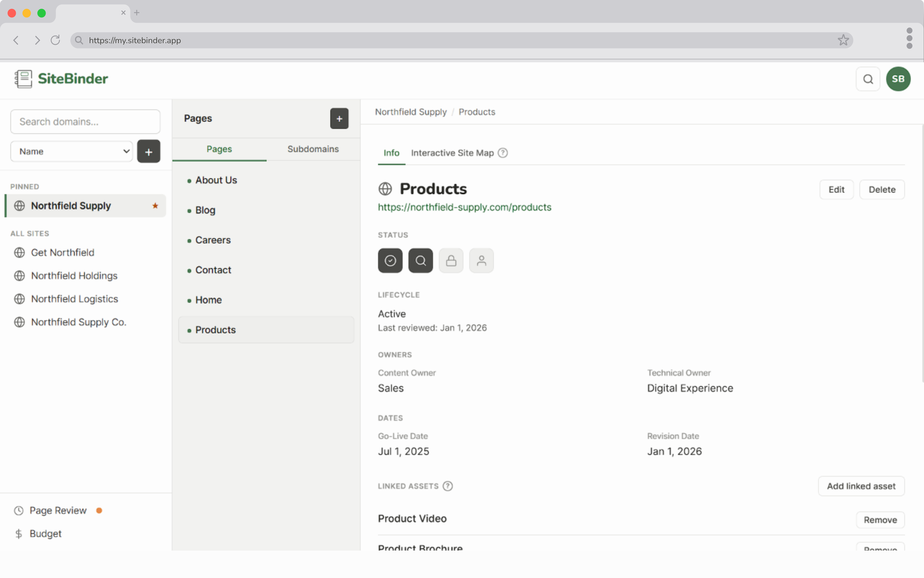Open help icon next to Interactive Site Map
The image size is (924, 578).
[x=503, y=153]
